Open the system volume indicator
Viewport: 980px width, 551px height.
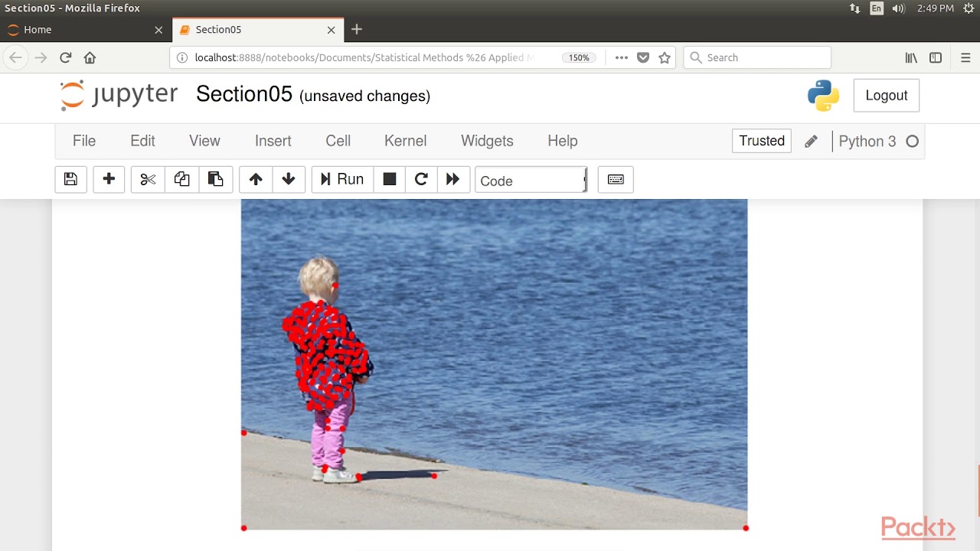pyautogui.click(x=898, y=8)
